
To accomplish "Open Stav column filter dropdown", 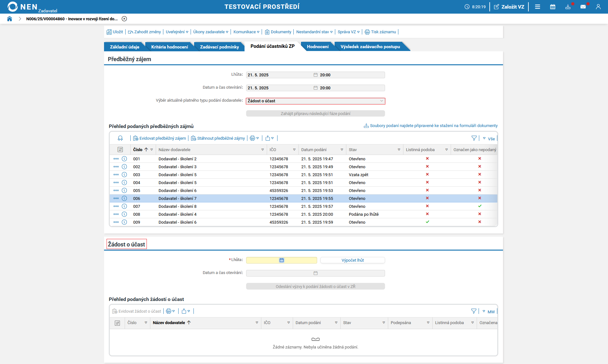I will [399, 150].
